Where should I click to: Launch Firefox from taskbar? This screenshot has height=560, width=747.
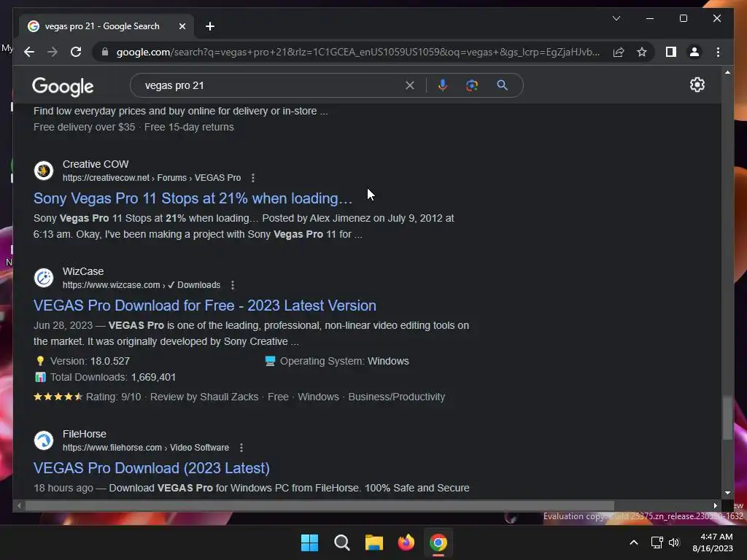tap(406, 542)
